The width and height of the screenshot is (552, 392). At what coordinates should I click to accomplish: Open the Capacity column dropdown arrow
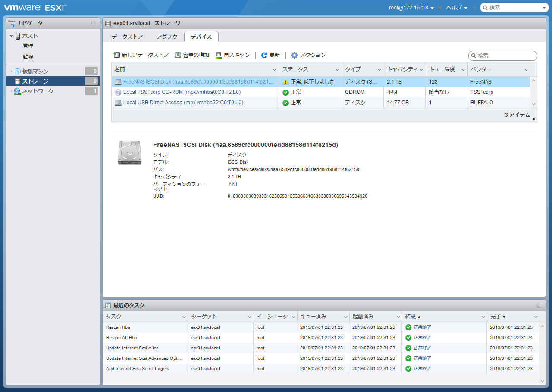tap(421, 70)
